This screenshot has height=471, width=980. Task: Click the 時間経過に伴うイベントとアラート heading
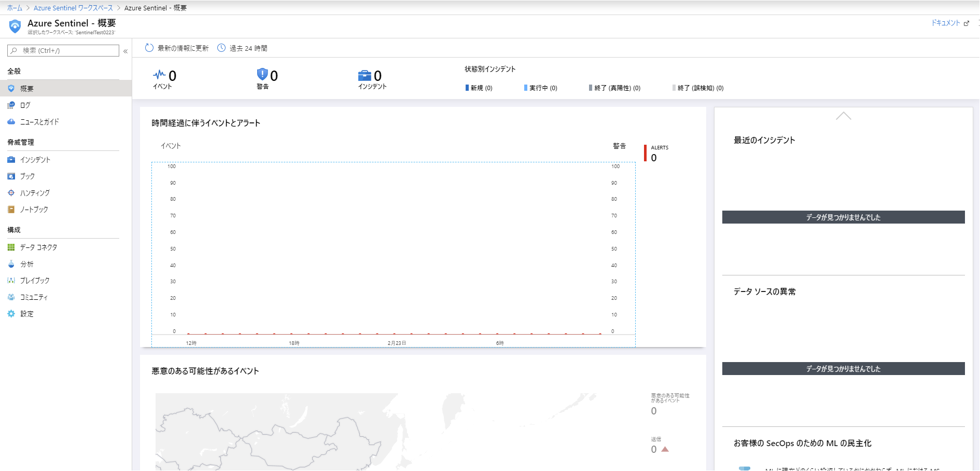(206, 123)
